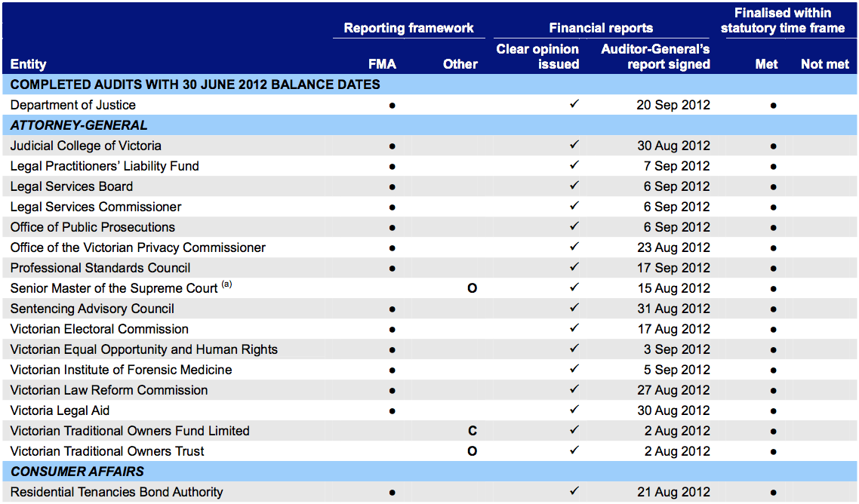Click the 'Not met' column header
The image size is (859, 504).
pyautogui.click(x=824, y=64)
